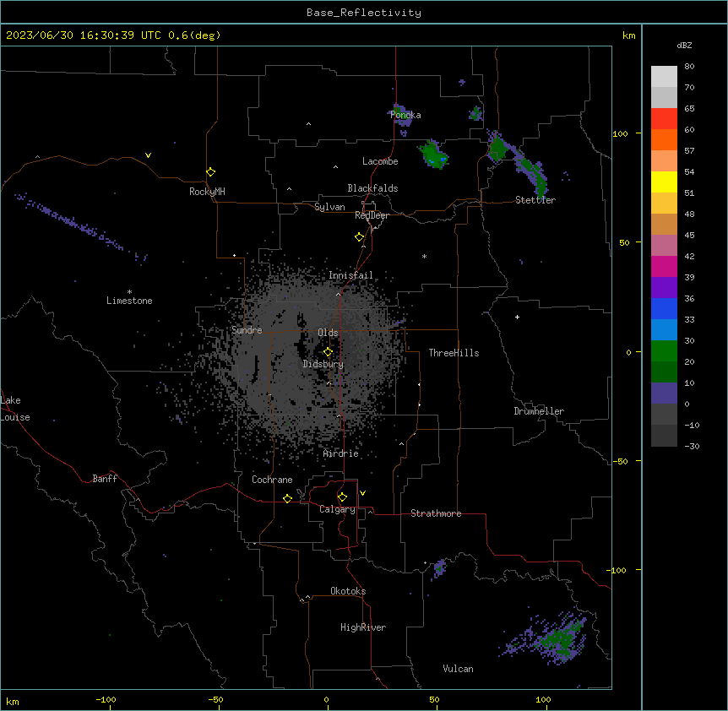The width and height of the screenshot is (728, 711).
Task: Click the yellow diamond marker south of RedDeer
Action: click(x=360, y=237)
